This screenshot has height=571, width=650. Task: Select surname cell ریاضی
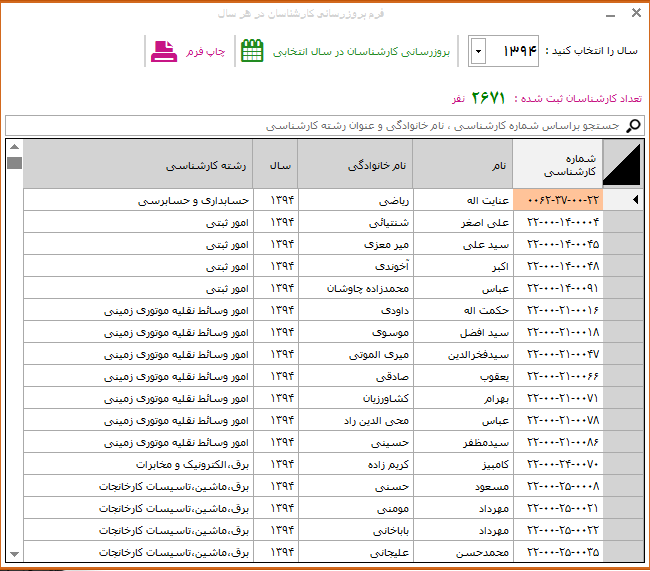tap(356, 200)
